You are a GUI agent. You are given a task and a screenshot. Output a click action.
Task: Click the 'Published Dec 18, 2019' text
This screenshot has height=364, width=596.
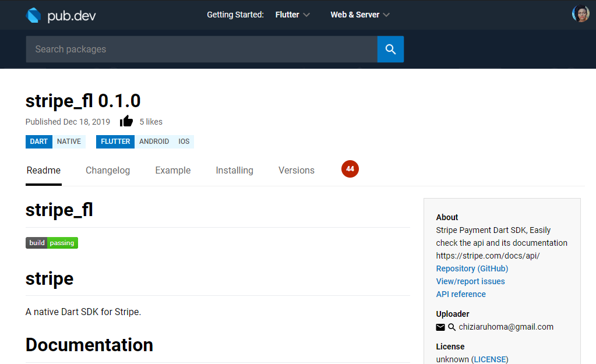(68, 122)
